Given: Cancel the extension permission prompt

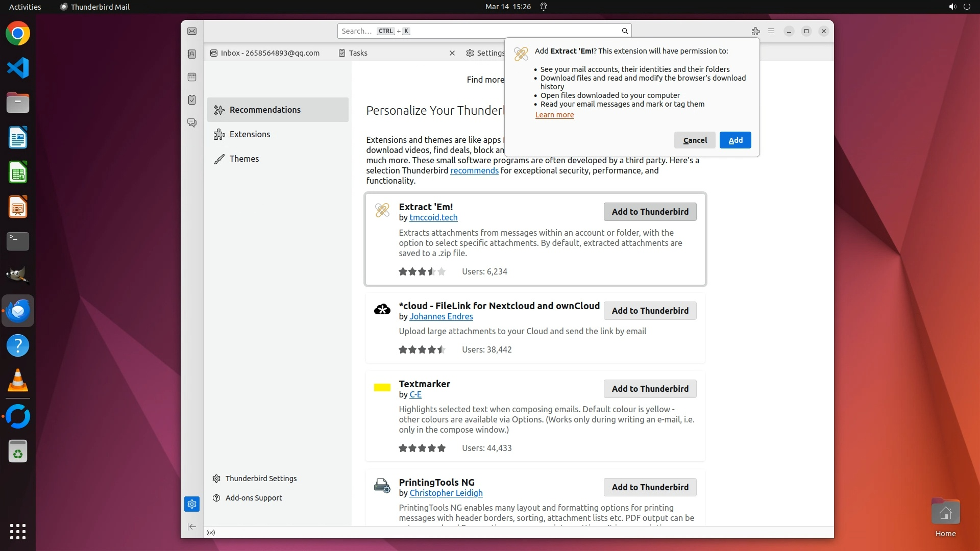Looking at the screenshot, I should tap(695, 140).
